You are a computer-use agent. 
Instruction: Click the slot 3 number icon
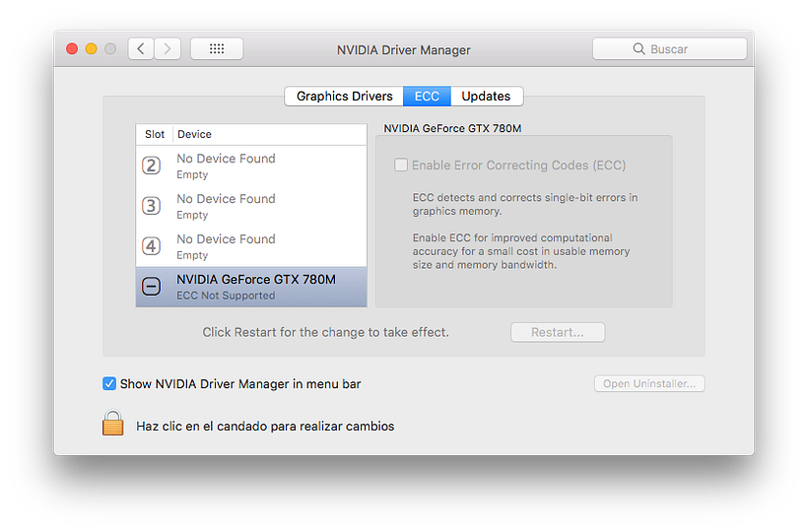tap(151, 206)
